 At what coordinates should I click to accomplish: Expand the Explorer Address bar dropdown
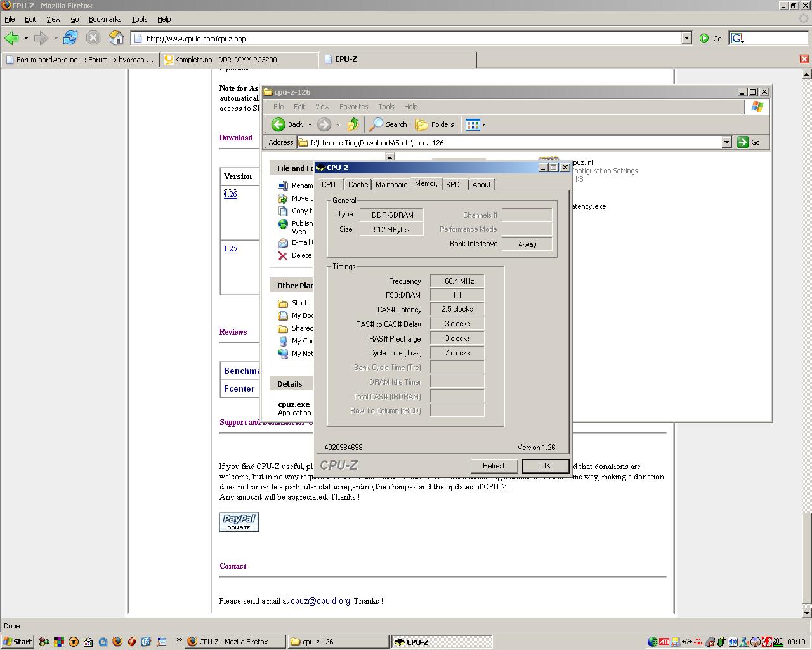click(x=726, y=142)
